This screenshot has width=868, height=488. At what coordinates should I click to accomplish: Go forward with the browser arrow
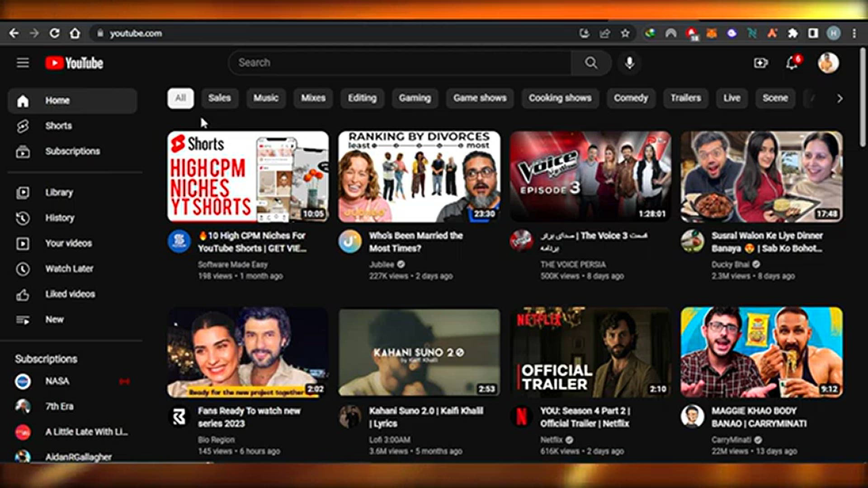click(34, 33)
